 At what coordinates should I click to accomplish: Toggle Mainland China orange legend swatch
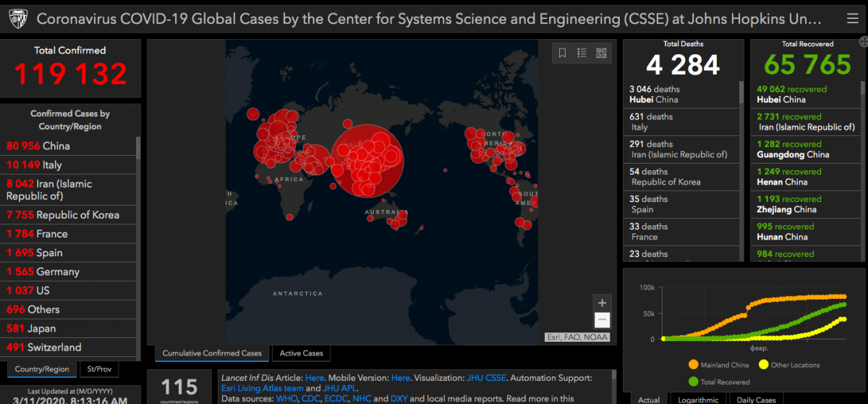(x=694, y=364)
